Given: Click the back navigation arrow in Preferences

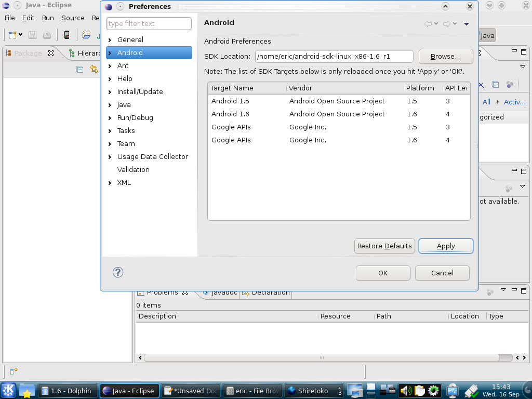Looking at the screenshot, I should (428, 24).
